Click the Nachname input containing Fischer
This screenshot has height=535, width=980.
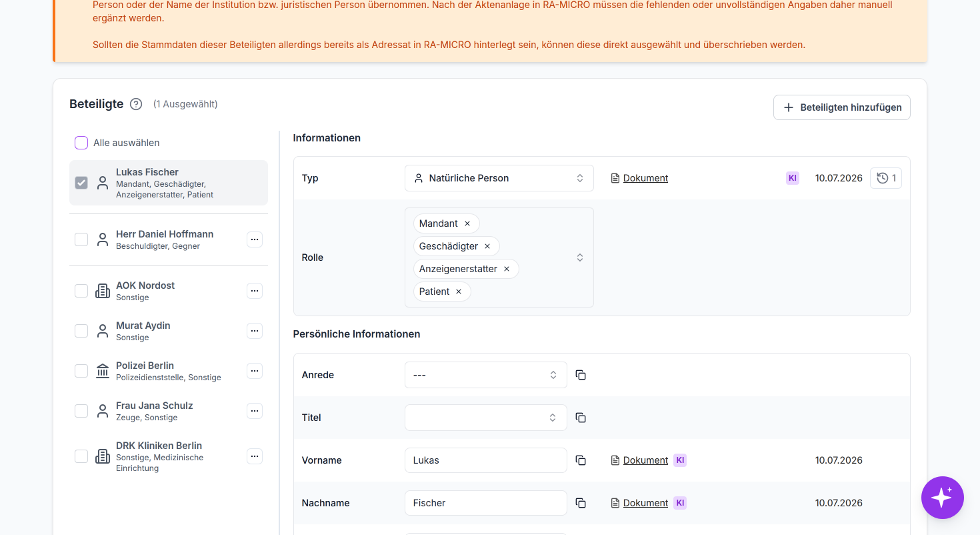coord(486,503)
